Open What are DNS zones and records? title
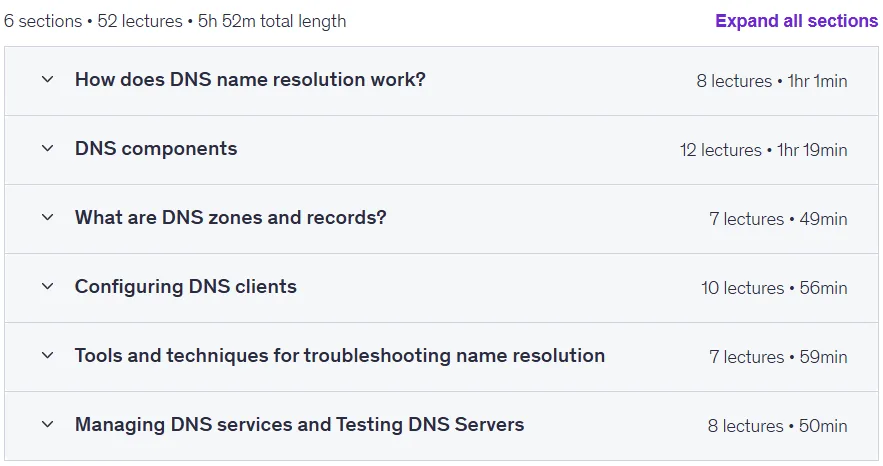The height and width of the screenshot is (466, 883). tap(230, 217)
